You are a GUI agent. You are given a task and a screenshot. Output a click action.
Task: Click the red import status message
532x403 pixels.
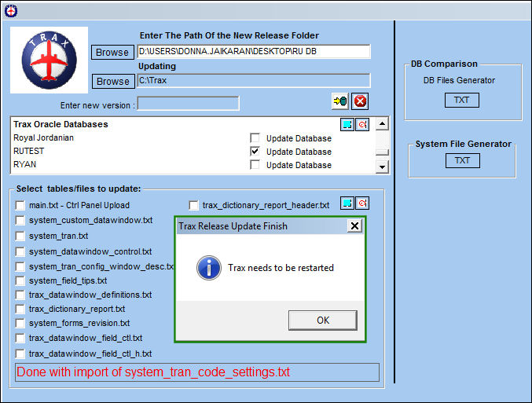click(153, 372)
